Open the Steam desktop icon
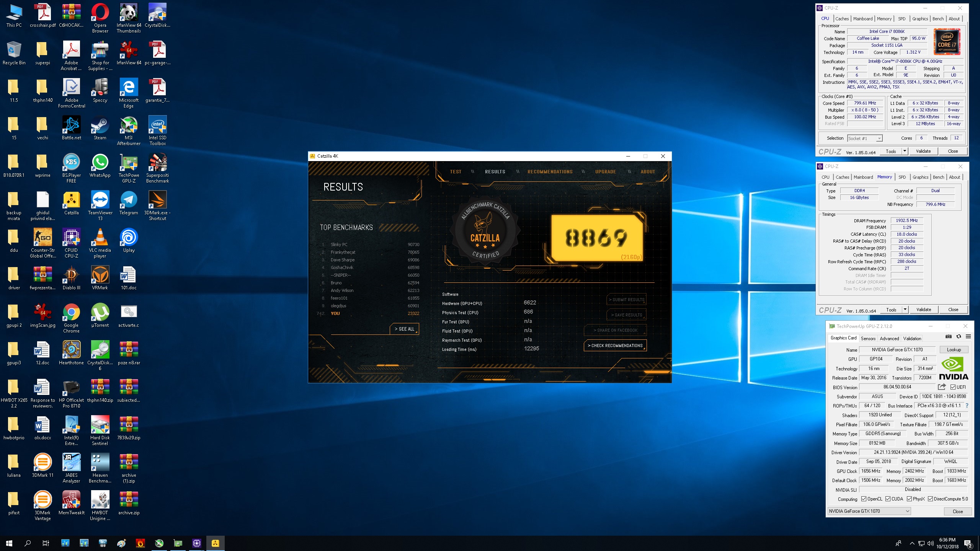The height and width of the screenshot is (551, 980). pyautogui.click(x=100, y=128)
